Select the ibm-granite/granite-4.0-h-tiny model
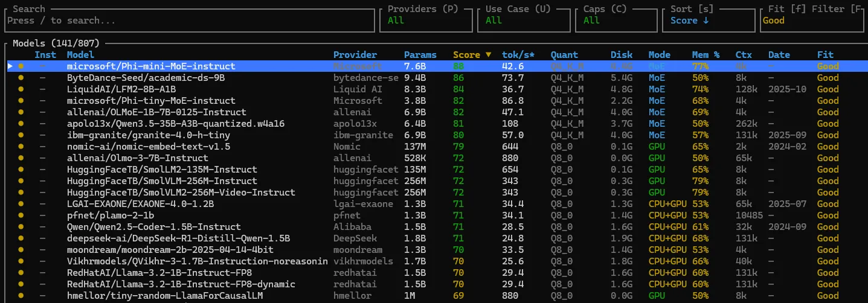 149,135
